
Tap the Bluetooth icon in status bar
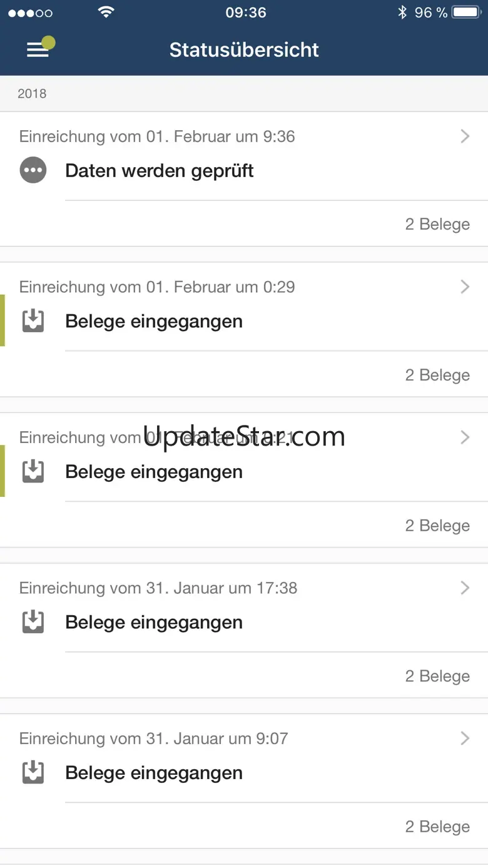coord(402,13)
